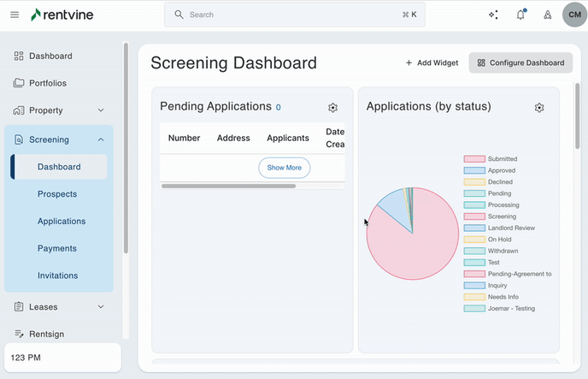The image size is (588, 379).
Task: Click the AI sparkle icon
Action: click(493, 15)
